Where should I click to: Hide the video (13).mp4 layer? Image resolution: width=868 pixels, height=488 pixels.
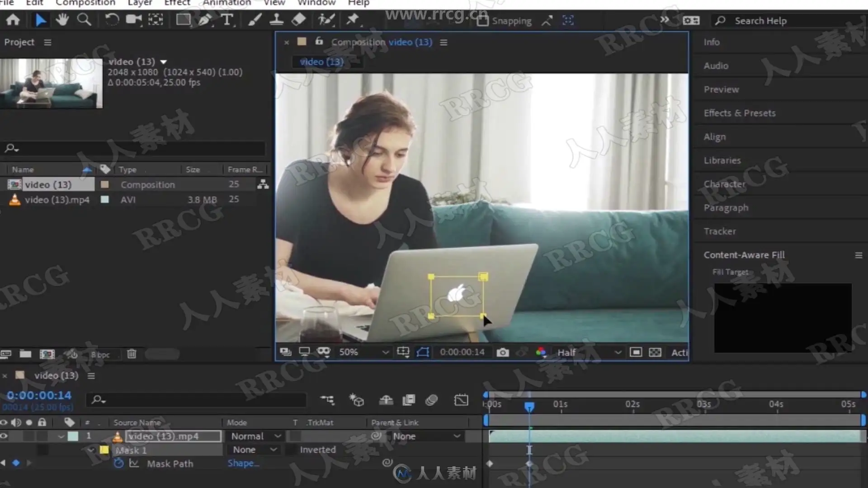pos(4,436)
